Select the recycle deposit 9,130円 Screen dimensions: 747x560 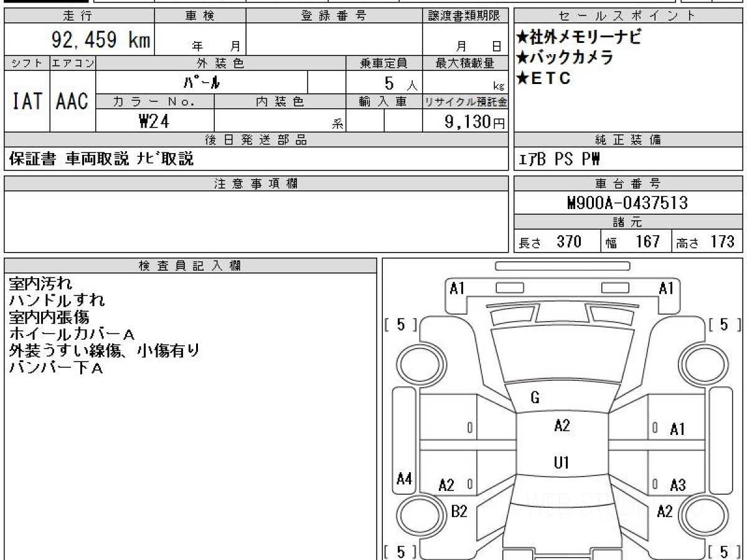point(474,122)
